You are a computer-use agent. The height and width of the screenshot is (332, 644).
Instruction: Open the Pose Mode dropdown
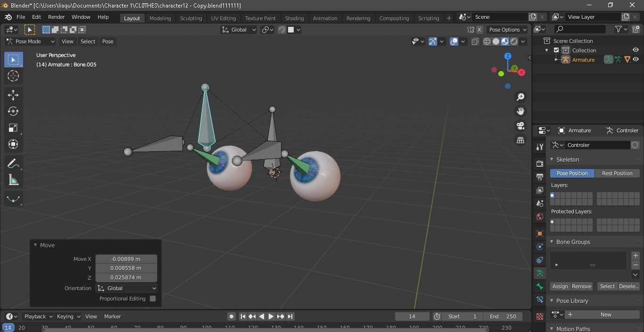[30, 41]
